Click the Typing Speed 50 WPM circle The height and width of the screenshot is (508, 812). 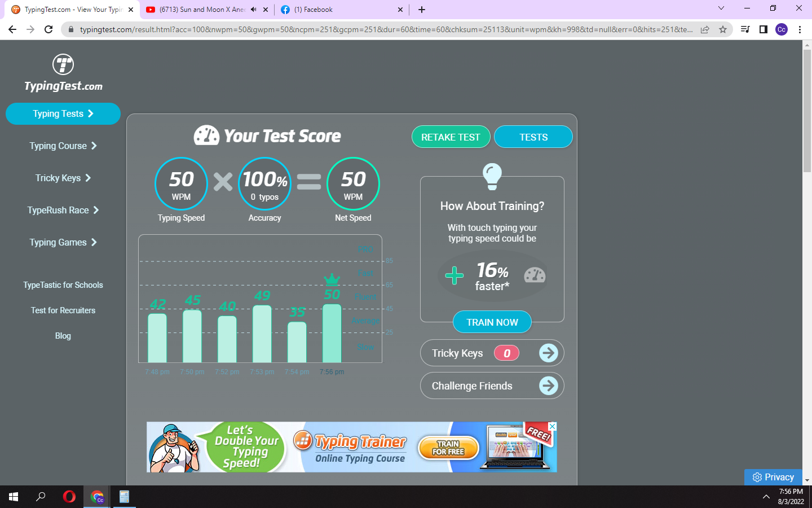[x=181, y=183]
